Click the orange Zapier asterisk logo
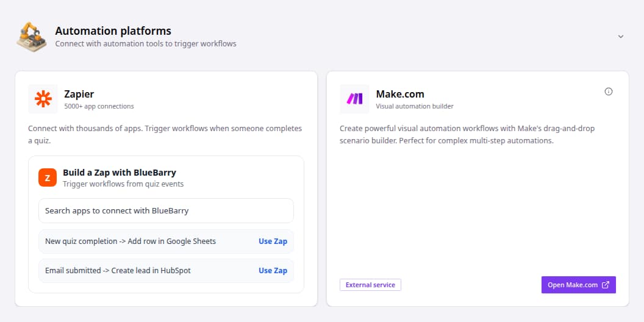 [43, 99]
